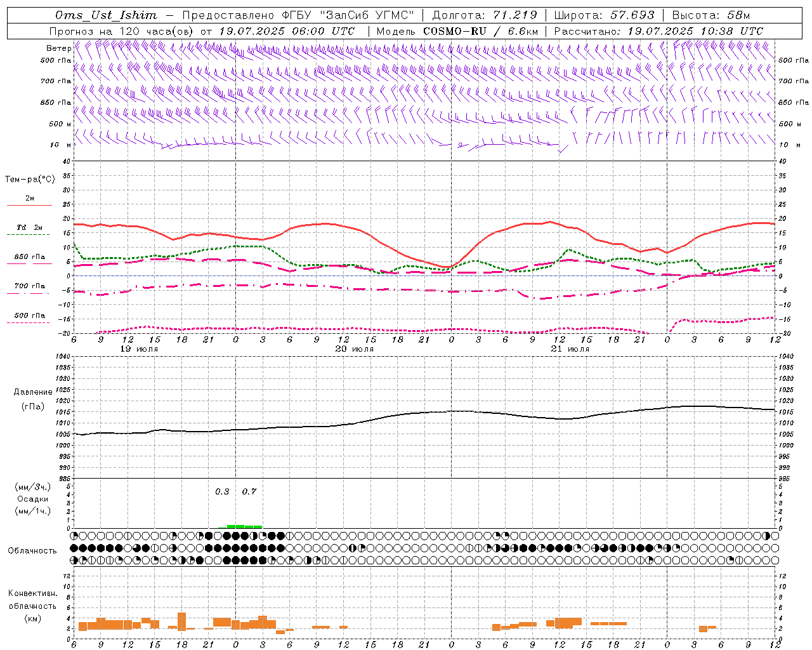812x650 pixels.
Task: Click the (мм/3ч.) precipitation unit label
Action: pyautogui.click(x=33, y=487)
